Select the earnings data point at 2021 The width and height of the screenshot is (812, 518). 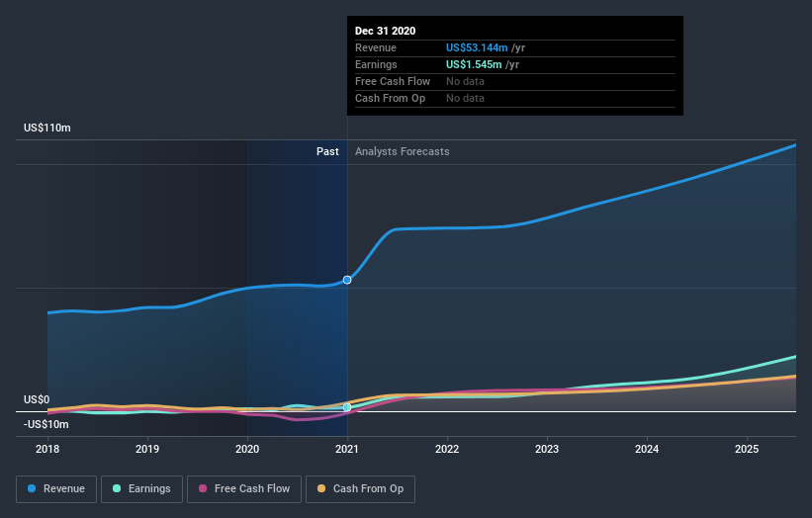(347, 407)
